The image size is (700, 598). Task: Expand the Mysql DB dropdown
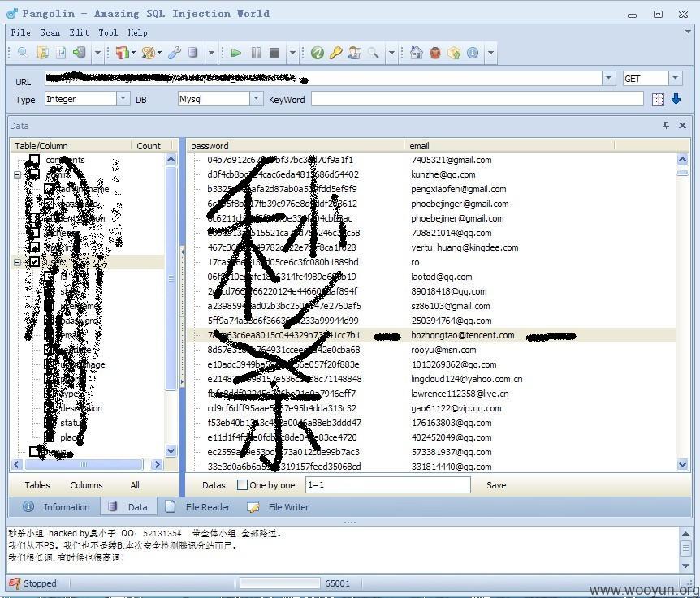pos(256,98)
